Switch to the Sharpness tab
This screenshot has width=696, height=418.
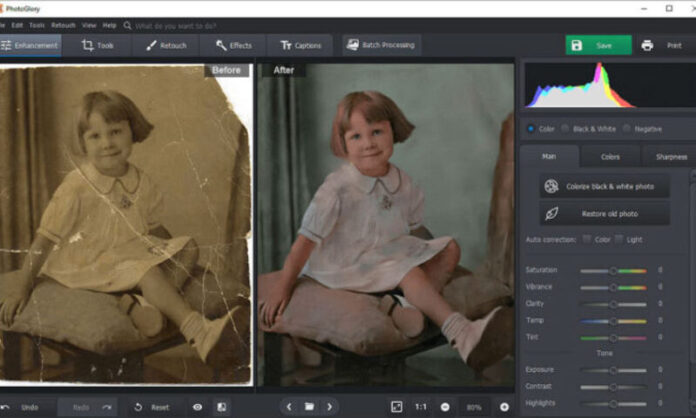point(670,157)
